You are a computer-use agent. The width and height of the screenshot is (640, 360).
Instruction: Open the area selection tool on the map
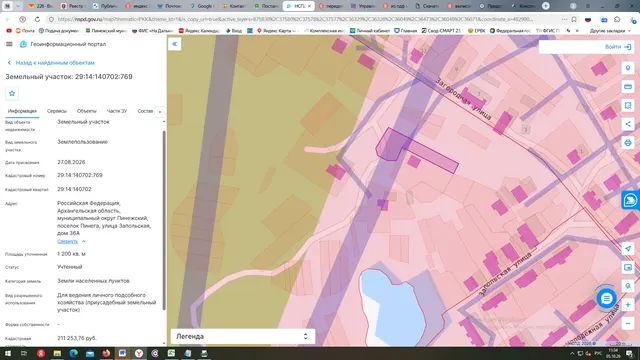(628, 105)
